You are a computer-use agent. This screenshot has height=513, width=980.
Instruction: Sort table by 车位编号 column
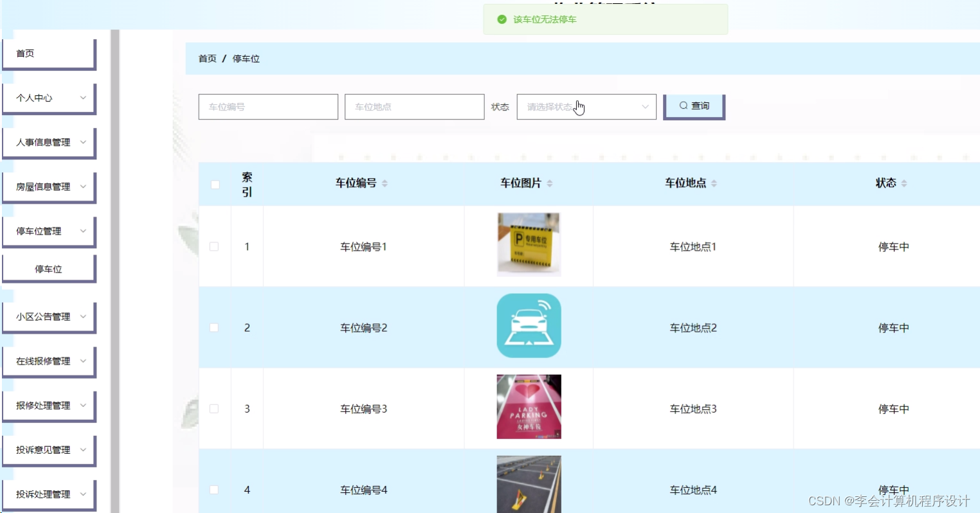[385, 183]
